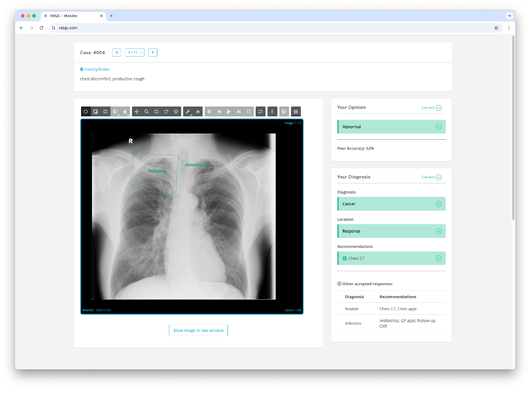
Task: Open the Invert contrast tool
Action: coord(115,111)
